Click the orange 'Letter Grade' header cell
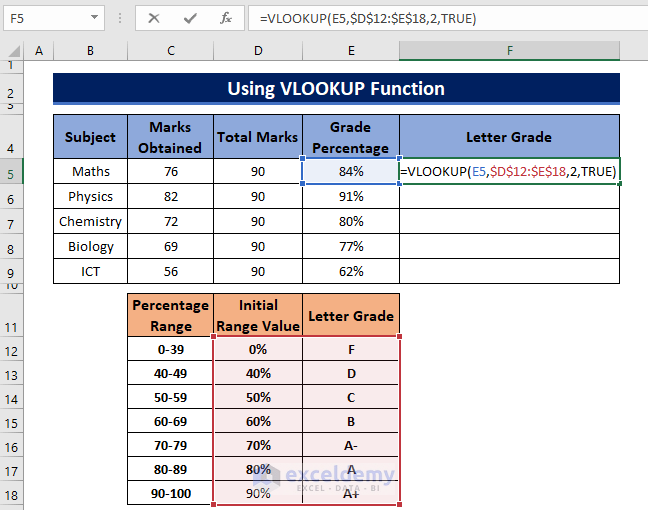This screenshot has height=510, width=648. [x=351, y=315]
